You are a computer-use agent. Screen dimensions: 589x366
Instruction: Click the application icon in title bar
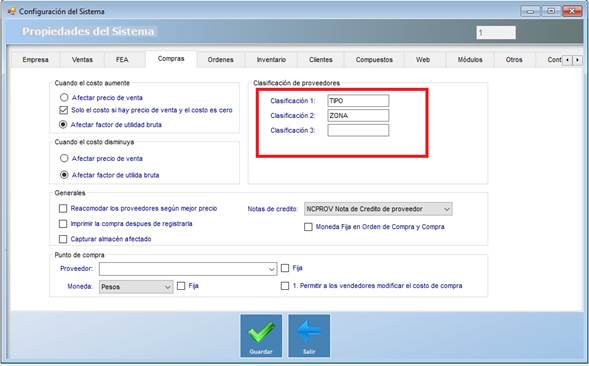point(12,11)
